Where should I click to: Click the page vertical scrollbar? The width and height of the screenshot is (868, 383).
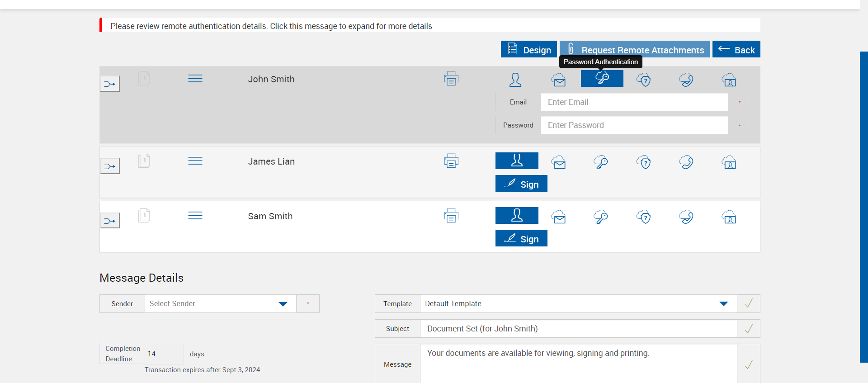click(863, 207)
